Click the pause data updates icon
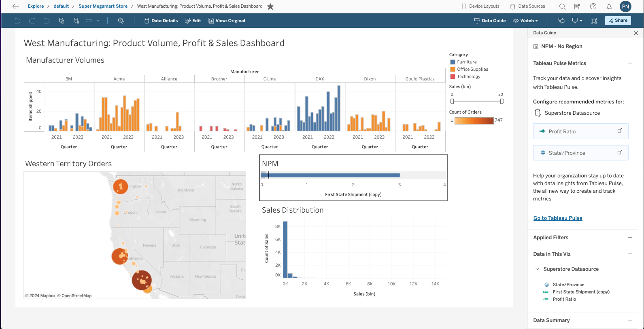The width and height of the screenshot is (644, 329). (x=76, y=21)
